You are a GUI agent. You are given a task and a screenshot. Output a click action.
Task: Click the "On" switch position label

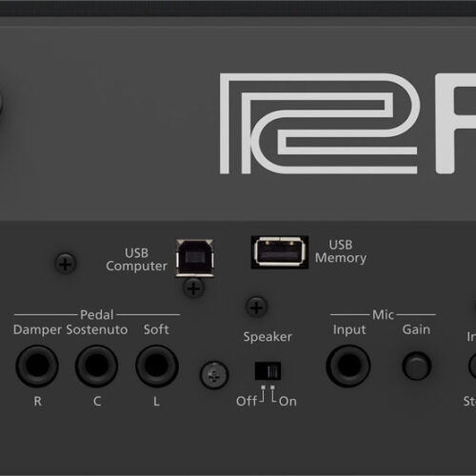(288, 402)
